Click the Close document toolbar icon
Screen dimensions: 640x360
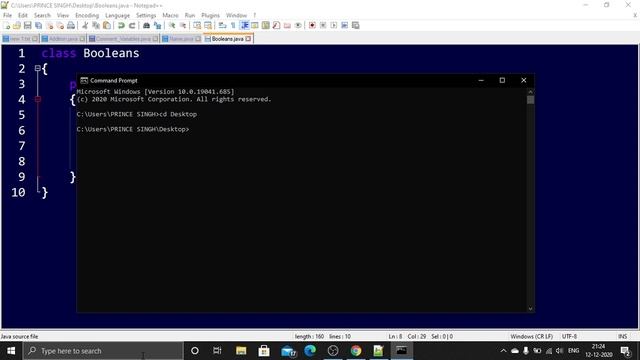point(49,25)
